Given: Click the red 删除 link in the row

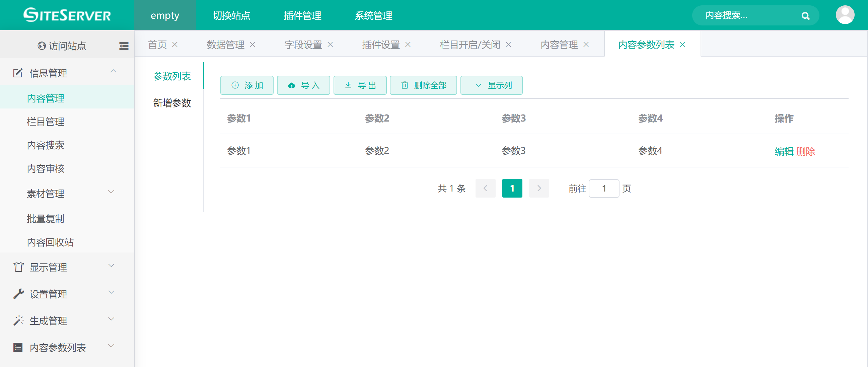Looking at the screenshot, I should pos(805,151).
